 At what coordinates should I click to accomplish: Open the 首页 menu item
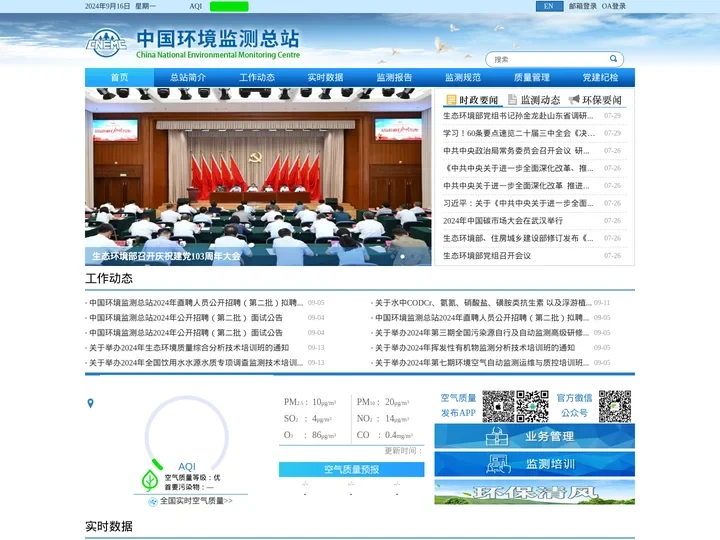119,77
